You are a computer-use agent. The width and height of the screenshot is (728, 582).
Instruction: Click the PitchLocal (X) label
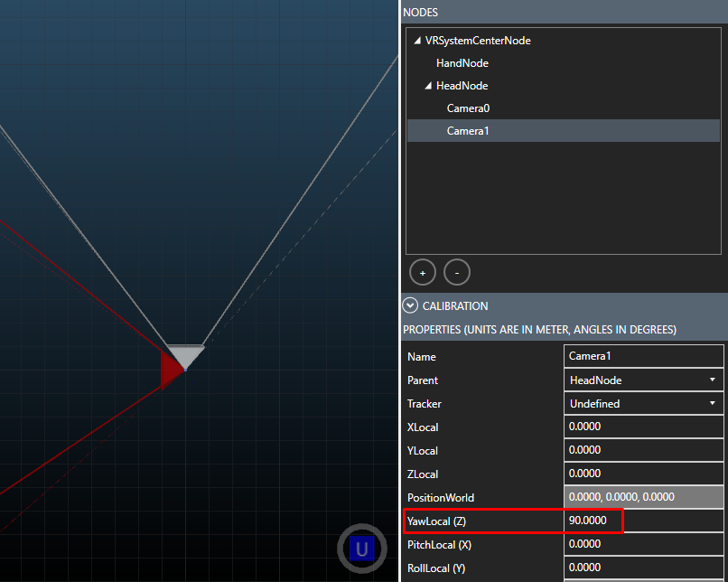pos(439,544)
